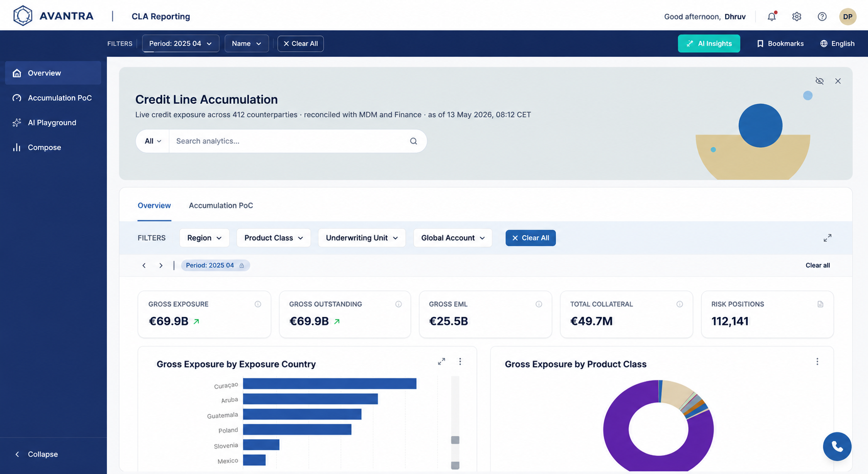Select Accumulation PoC in the sidebar

(x=53, y=98)
